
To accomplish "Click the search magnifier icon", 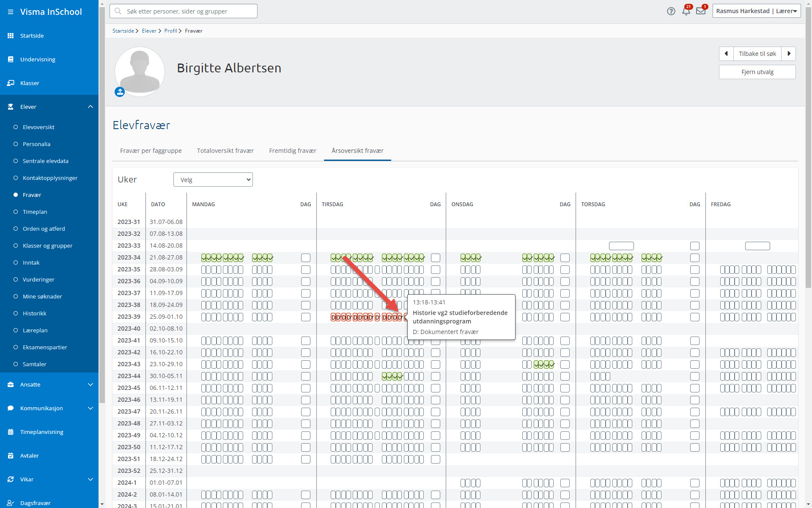I will 118,11.
